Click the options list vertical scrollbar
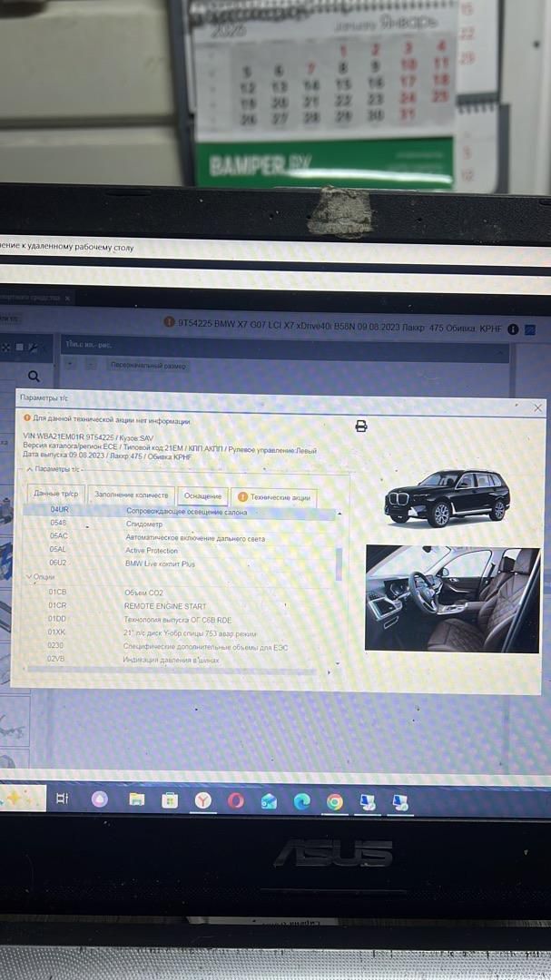The width and height of the screenshot is (551, 980). 339,564
